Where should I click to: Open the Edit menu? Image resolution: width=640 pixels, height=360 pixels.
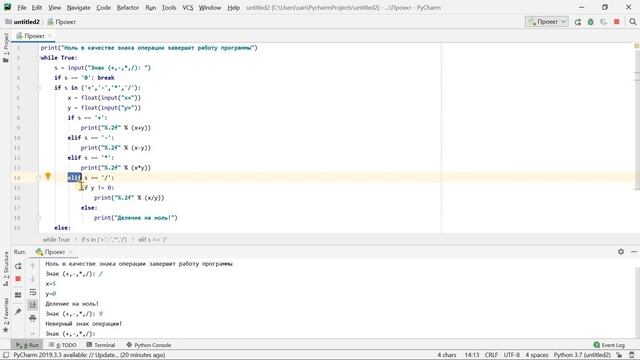(x=37, y=7)
